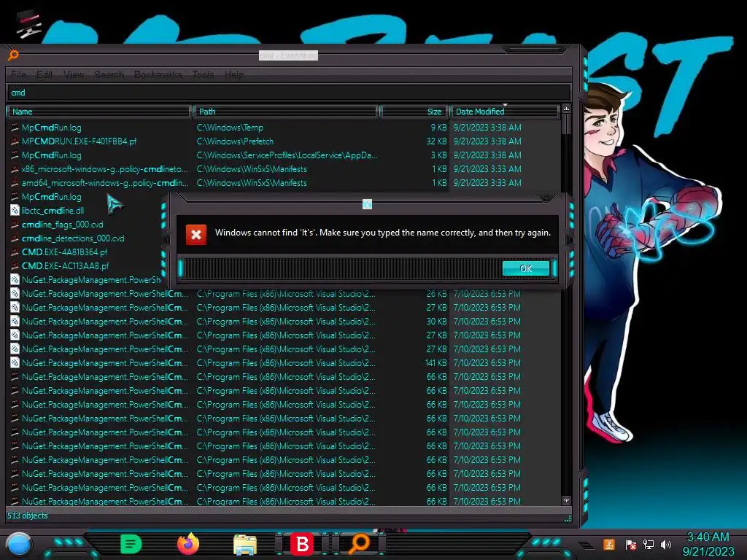Click the path C:\Windows\Temp
This screenshot has height=560, width=747.
(230, 128)
